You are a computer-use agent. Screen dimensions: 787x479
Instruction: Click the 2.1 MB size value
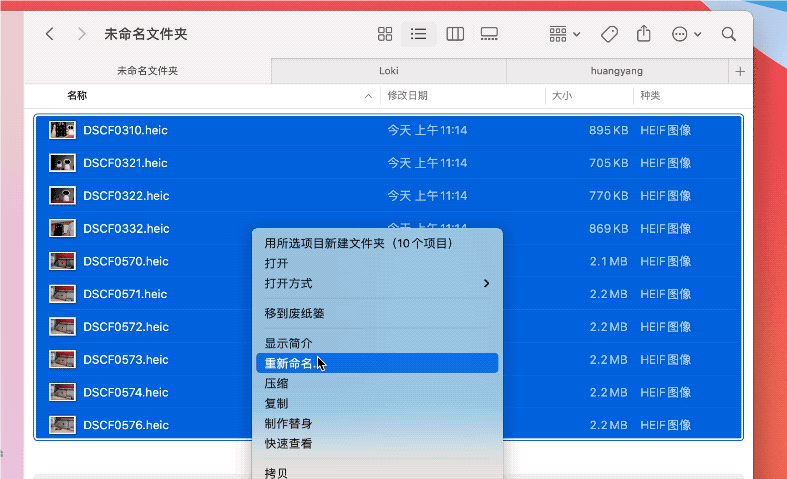[608, 262]
